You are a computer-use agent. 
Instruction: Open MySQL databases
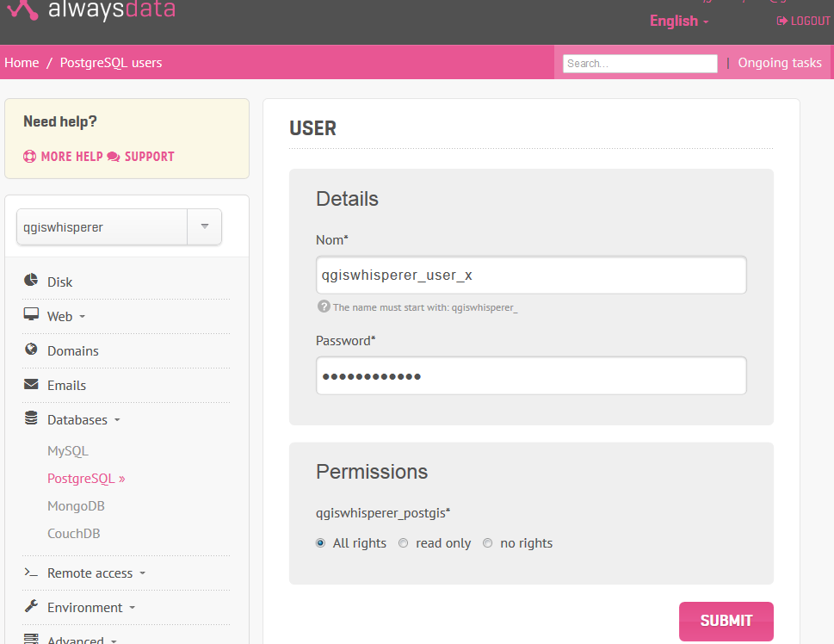(x=67, y=451)
